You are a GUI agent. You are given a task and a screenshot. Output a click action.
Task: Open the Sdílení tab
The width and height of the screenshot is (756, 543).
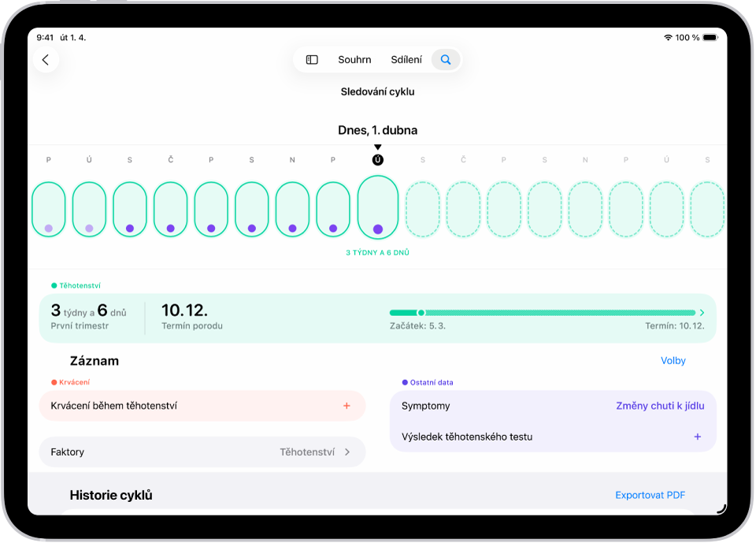406,60
